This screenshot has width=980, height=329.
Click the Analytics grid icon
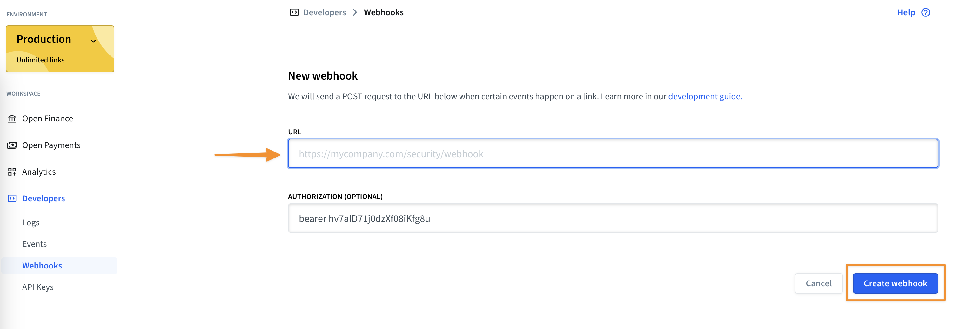pos(12,172)
